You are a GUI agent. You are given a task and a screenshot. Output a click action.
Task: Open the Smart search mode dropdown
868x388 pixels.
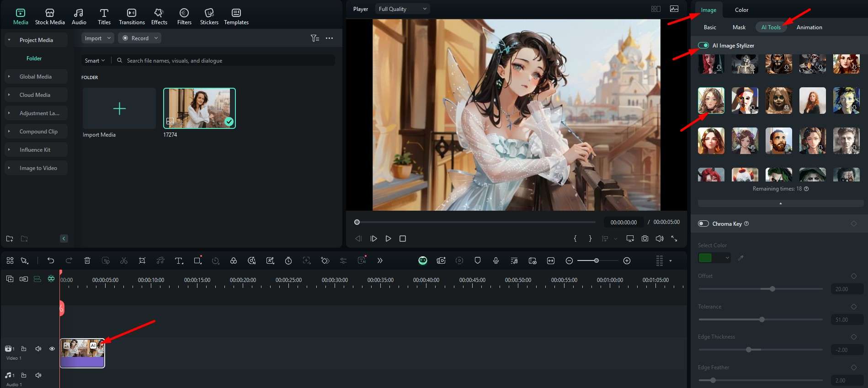pos(95,61)
